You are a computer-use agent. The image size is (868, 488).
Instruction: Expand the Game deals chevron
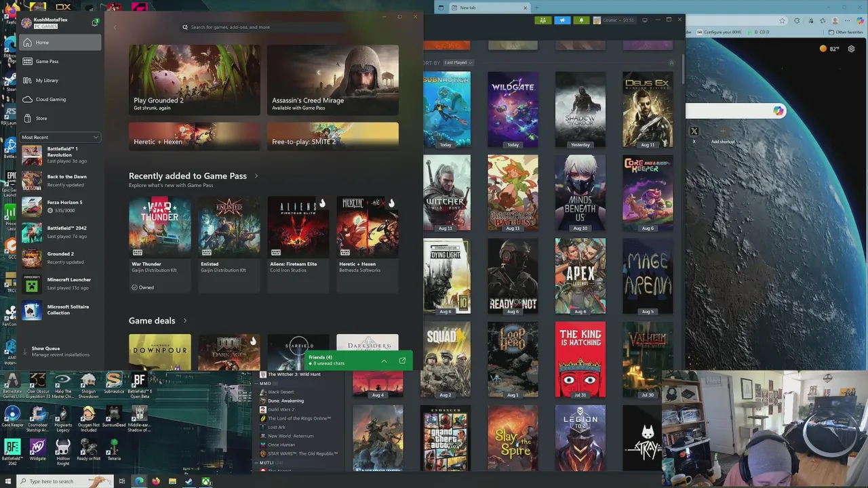pyautogui.click(x=184, y=321)
